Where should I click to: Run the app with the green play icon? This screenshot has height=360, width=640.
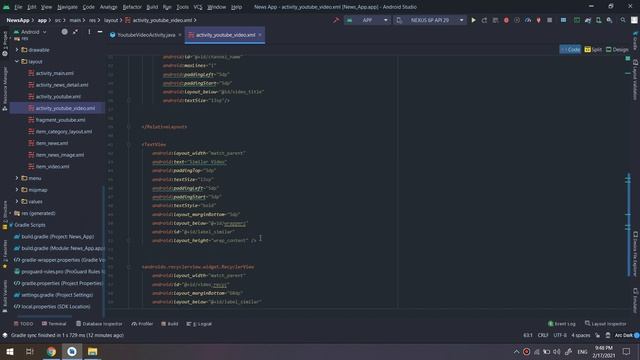click(473, 20)
